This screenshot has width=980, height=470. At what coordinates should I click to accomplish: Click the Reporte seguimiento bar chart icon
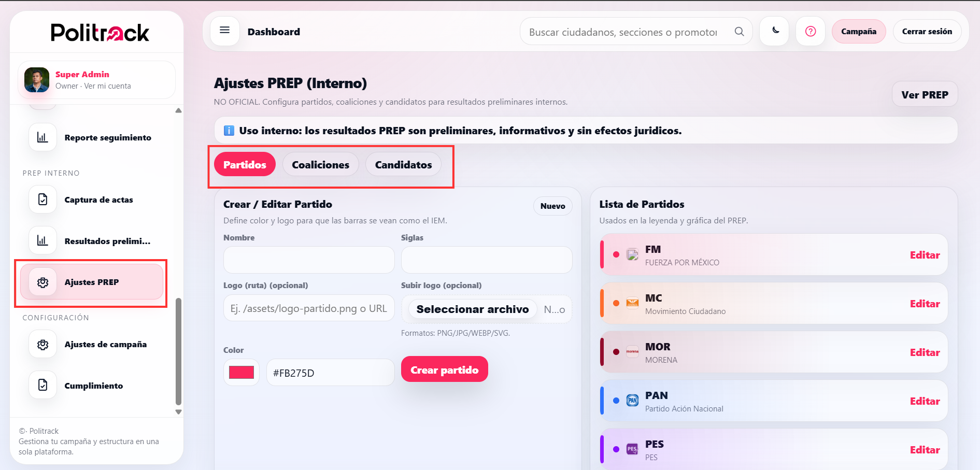tap(42, 137)
